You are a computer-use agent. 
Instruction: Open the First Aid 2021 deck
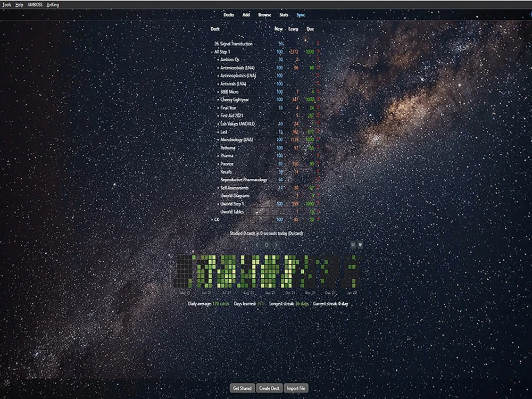(x=232, y=115)
